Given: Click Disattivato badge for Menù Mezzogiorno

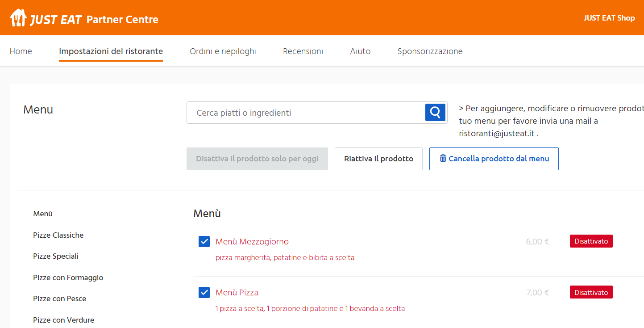Looking at the screenshot, I should [x=591, y=241].
